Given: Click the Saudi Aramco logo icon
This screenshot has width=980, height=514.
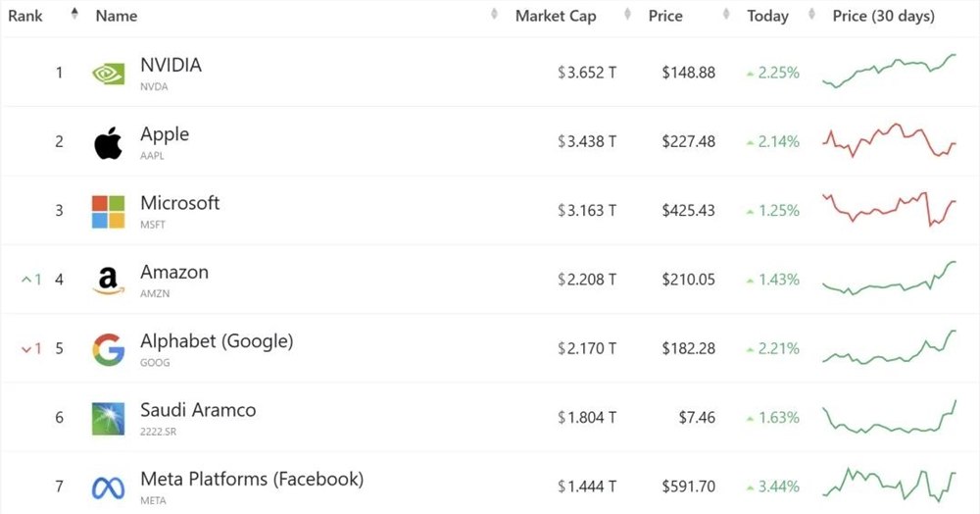Looking at the screenshot, I should point(108,418).
